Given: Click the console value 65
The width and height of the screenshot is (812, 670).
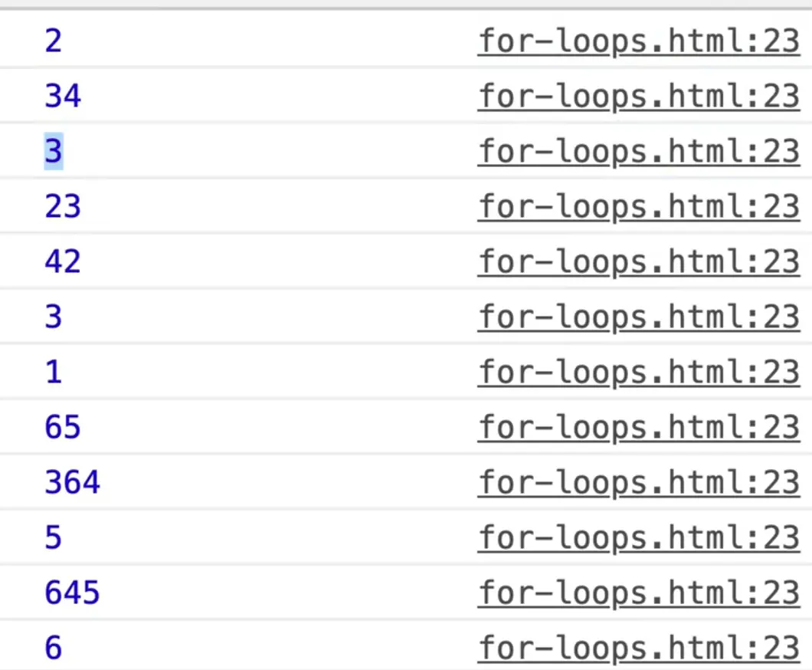Looking at the screenshot, I should click(63, 428).
